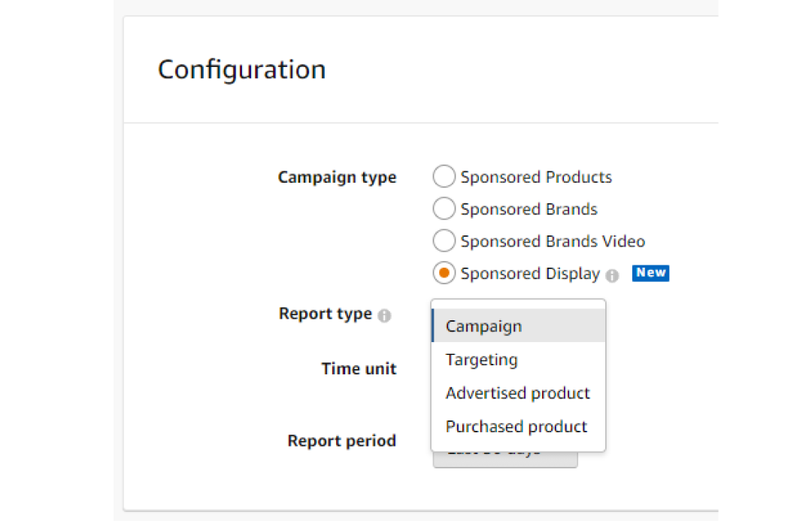812x521 pixels.
Task: Click the selected Sponsored Display radio circle
Action: 444,274
